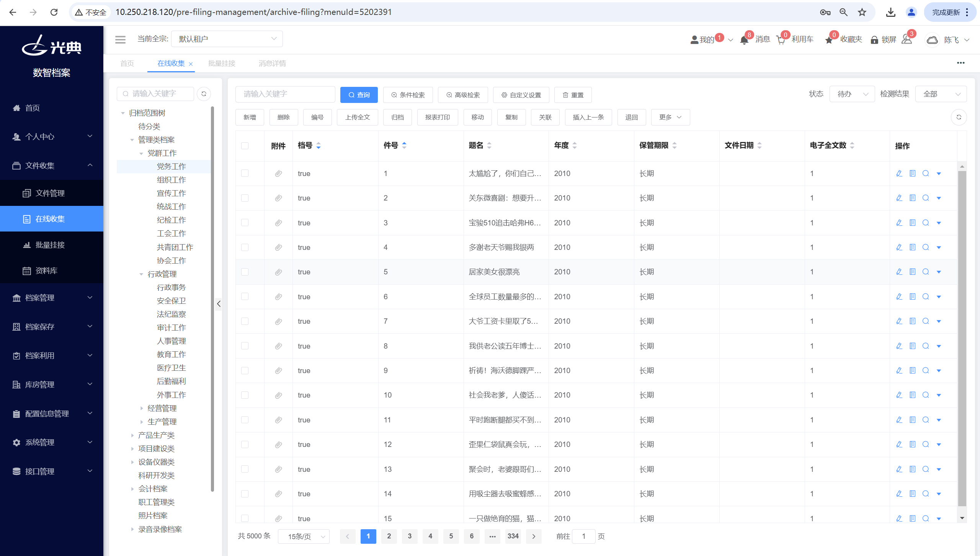Open the 批量挂接 sidebar item
The width and height of the screenshot is (980, 556).
pyautogui.click(x=52, y=245)
